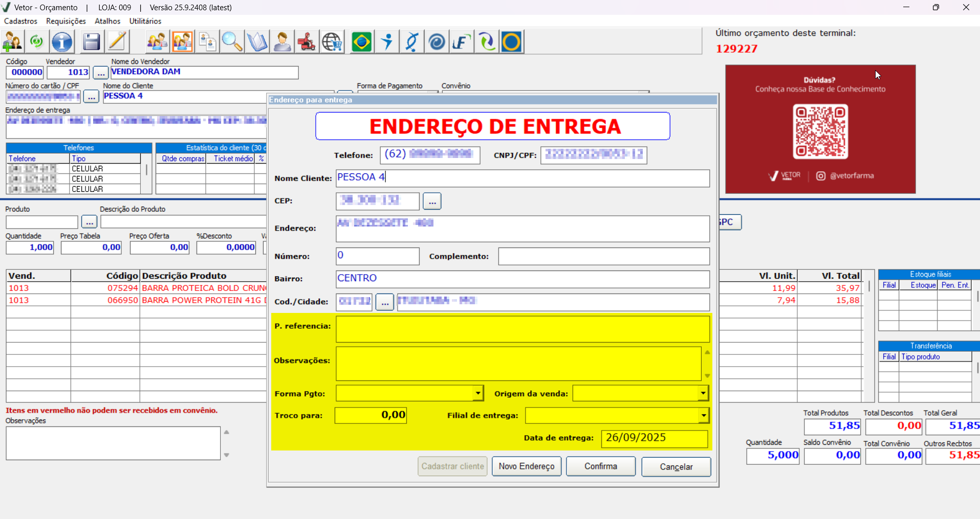Click the Complemento input field
This screenshot has height=519, width=980.
(x=603, y=256)
